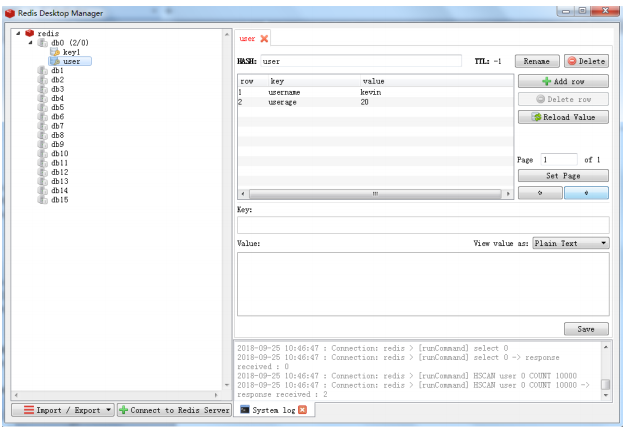Close the user tab with red X
624x429 pixels.
pyautogui.click(x=264, y=39)
